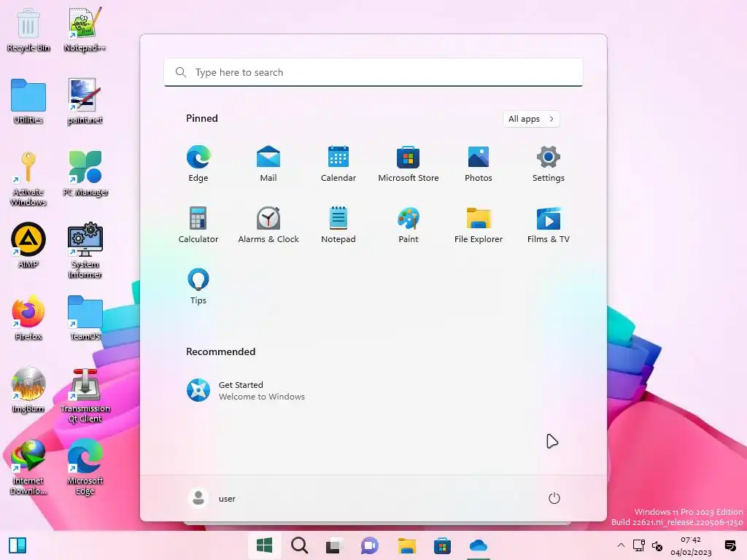Open Microsoft Store on the taskbar
This screenshot has height=560, width=747.
click(442, 545)
